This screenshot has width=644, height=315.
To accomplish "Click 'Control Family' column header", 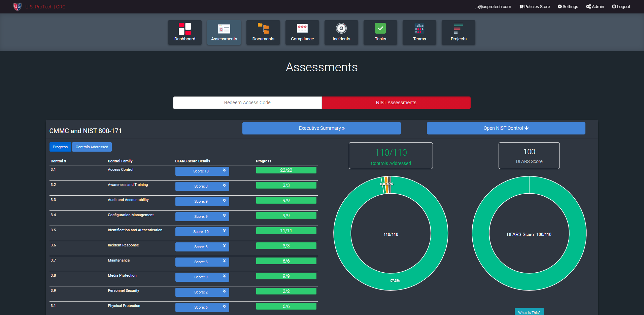I will click(120, 161).
